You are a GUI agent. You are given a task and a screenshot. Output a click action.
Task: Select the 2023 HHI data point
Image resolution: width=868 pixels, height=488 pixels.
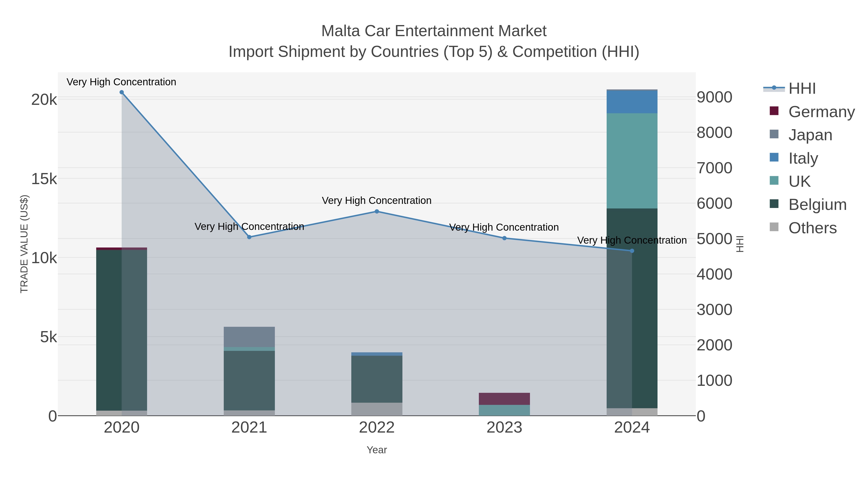click(x=504, y=238)
